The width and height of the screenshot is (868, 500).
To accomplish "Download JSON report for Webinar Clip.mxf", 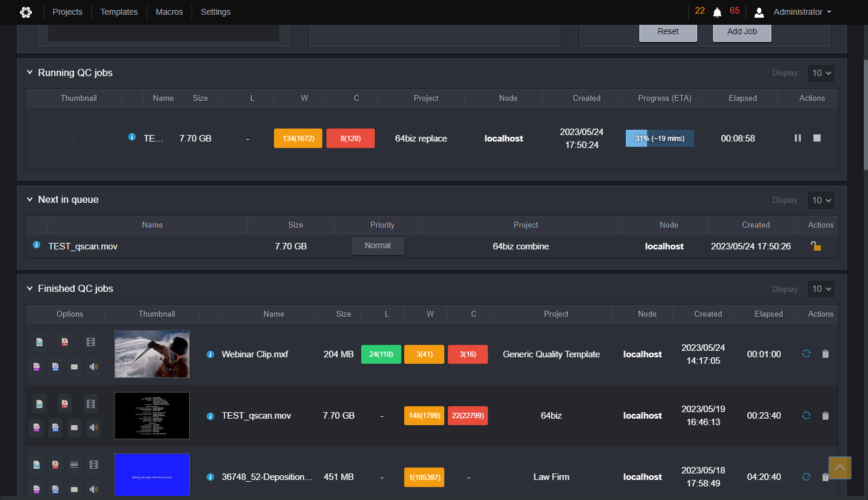I will click(x=55, y=367).
